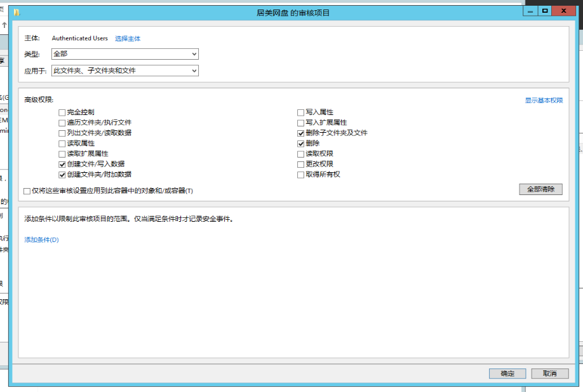Uncheck 创建文件夹/附加数据 permission

click(62, 175)
